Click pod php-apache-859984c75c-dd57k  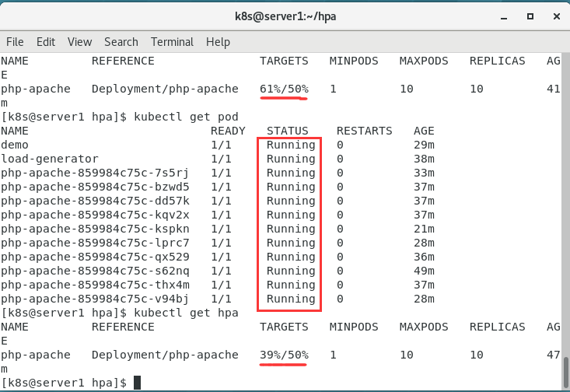click(95, 201)
